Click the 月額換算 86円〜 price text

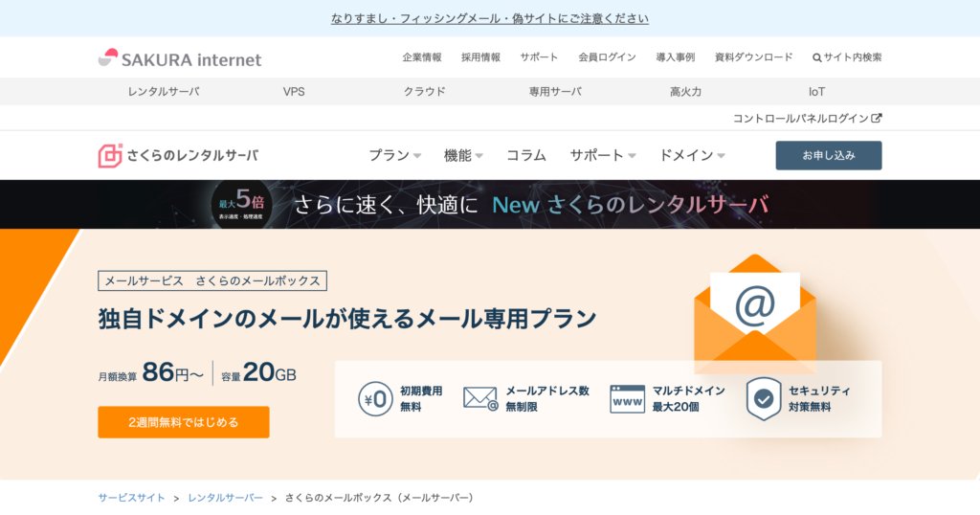[150, 372]
